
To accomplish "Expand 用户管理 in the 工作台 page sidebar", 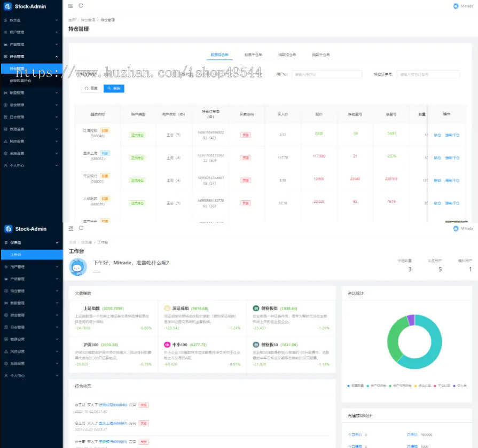I will coord(57,267).
